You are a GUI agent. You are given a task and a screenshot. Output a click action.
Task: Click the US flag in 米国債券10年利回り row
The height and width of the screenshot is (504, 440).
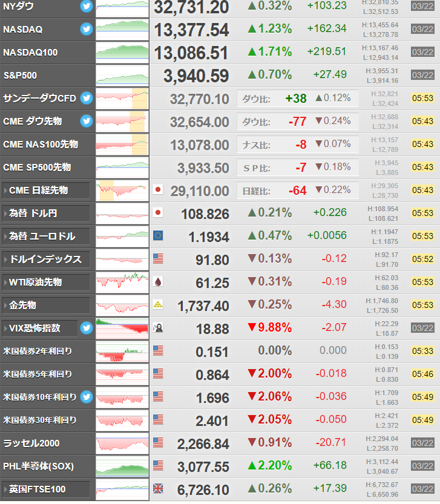coord(158,397)
